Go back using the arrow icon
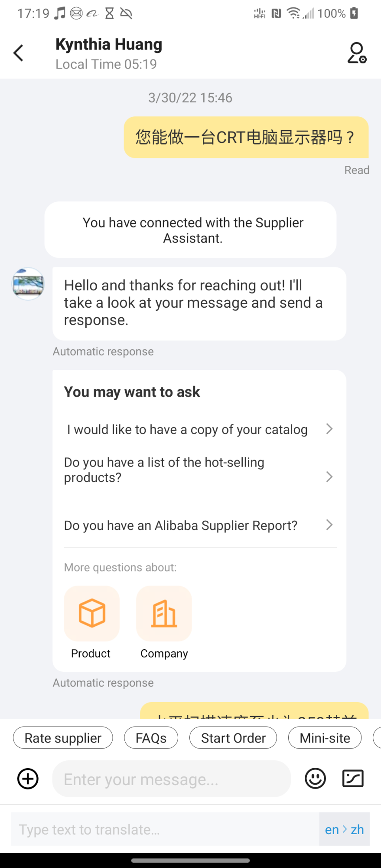Viewport: 381px width, 868px height. point(19,53)
